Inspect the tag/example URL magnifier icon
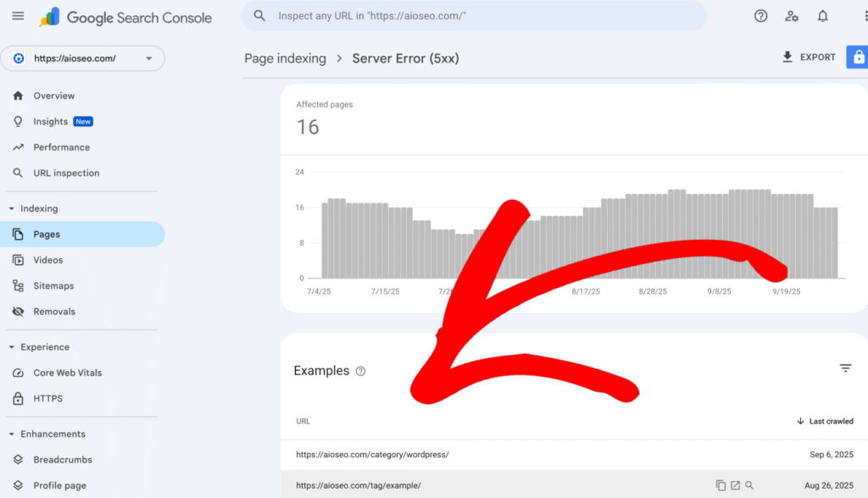The height and width of the screenshot is (498, 868). coord(749,485)
